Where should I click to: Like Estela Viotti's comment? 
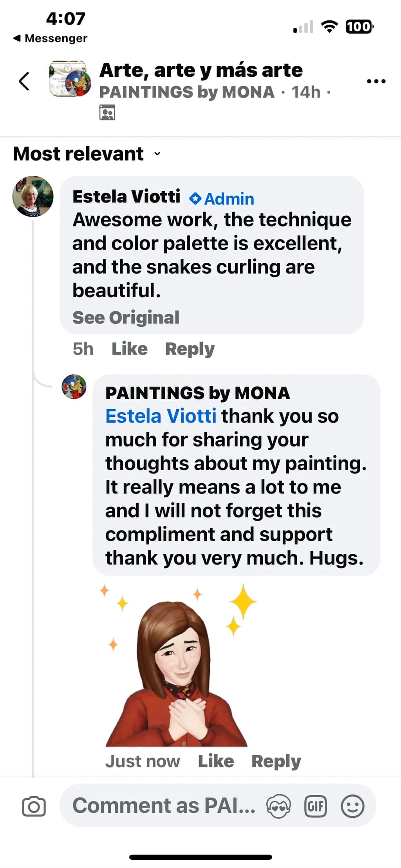[x=130, y=349]
